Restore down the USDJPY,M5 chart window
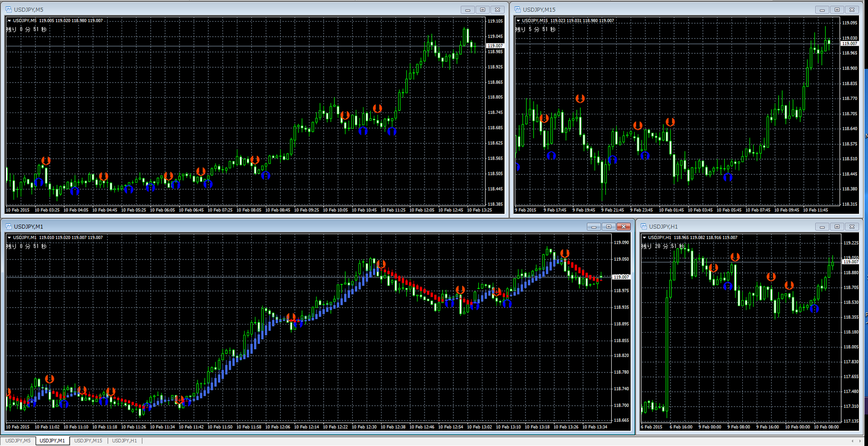The height and width of the screenshot is (446, 868). click(x=482, y=9)
